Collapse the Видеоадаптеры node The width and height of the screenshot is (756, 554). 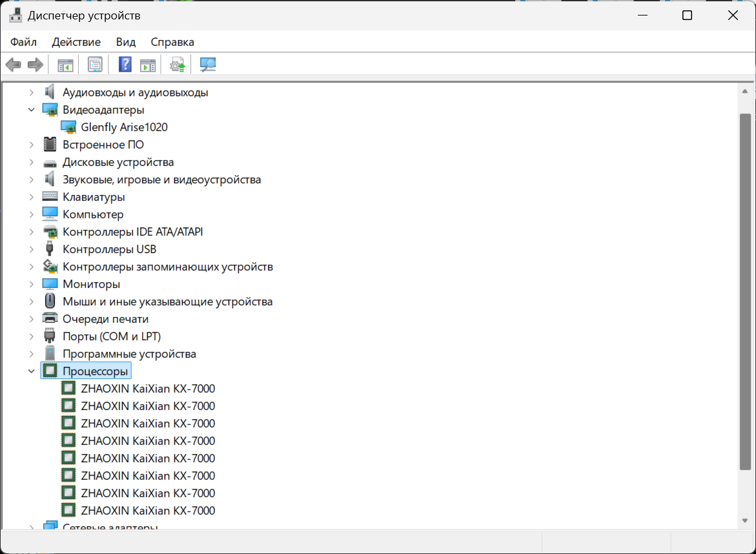click(x=32, y=110)
